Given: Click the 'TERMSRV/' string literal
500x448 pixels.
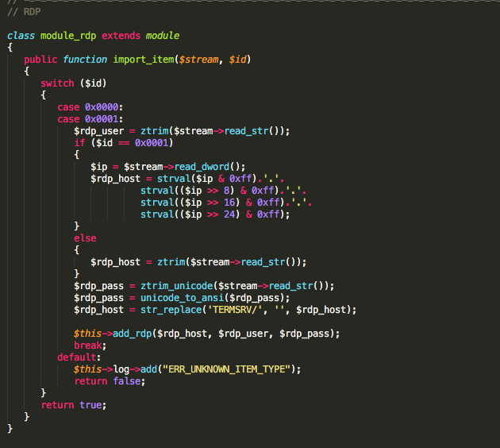Looking at the screenshot, I should coord(235,310).
